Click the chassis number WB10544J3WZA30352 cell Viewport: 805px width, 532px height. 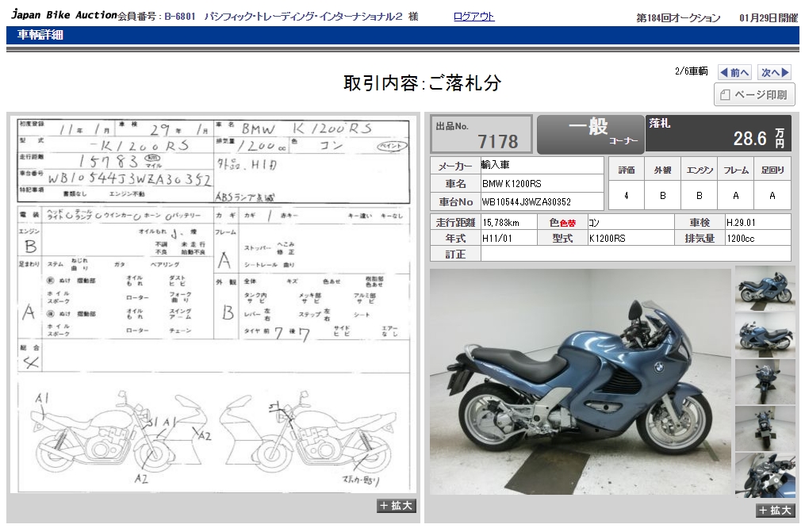pos(542,202)
